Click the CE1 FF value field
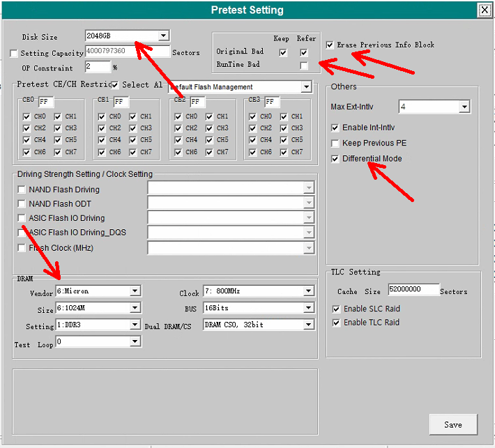This screenshot has width=495, height=448. (121, 102)
